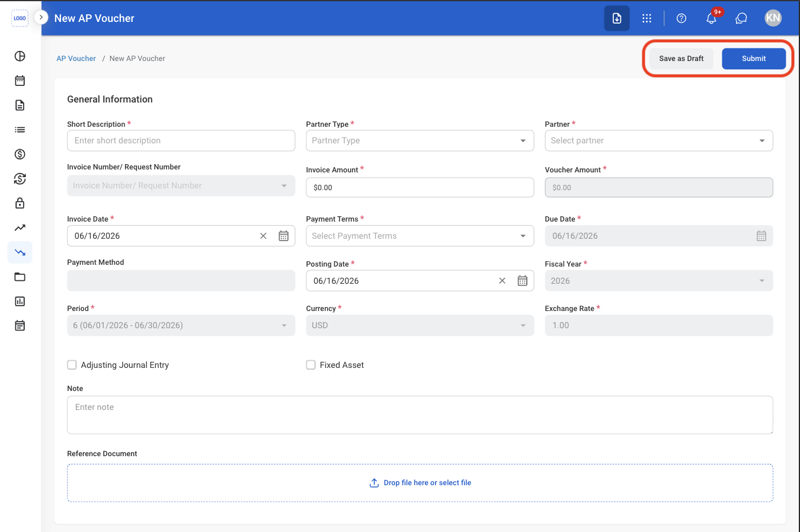This screenshot has height=532, width=800.
Task: Check the Fixed Asset checkbox
Action: point(311,365)
